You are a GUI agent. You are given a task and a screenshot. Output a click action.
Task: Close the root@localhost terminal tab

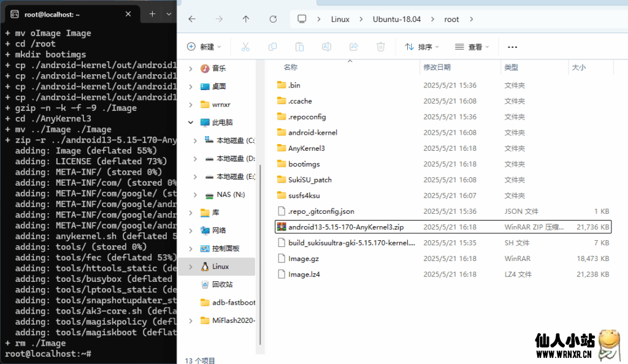pyautogui.click(x=128, y=14)
